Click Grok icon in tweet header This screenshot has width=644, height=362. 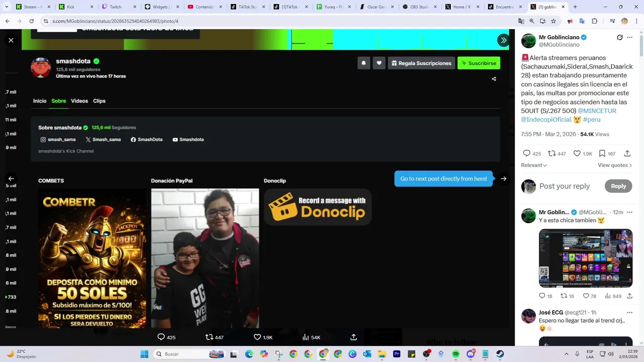[620, 38]
